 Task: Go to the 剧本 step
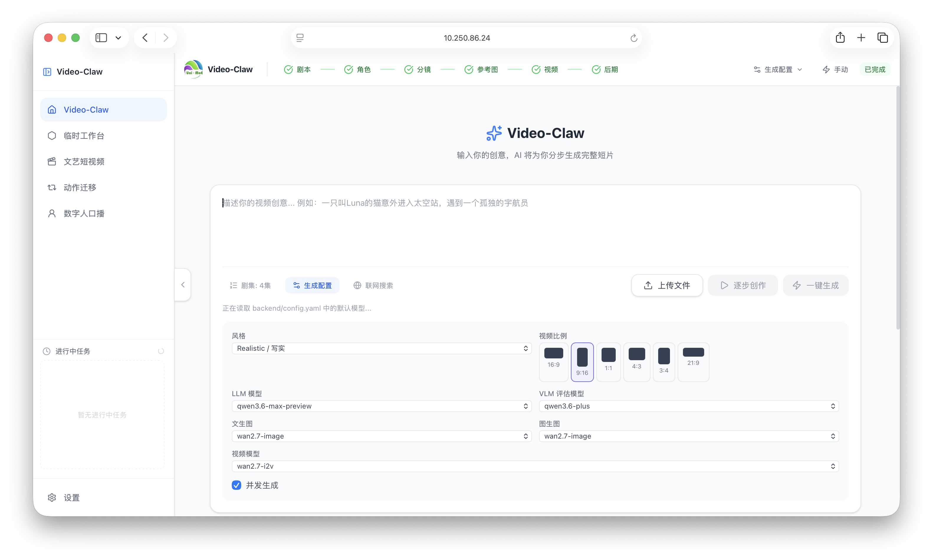pyautogui.click(x=298, y=70)
